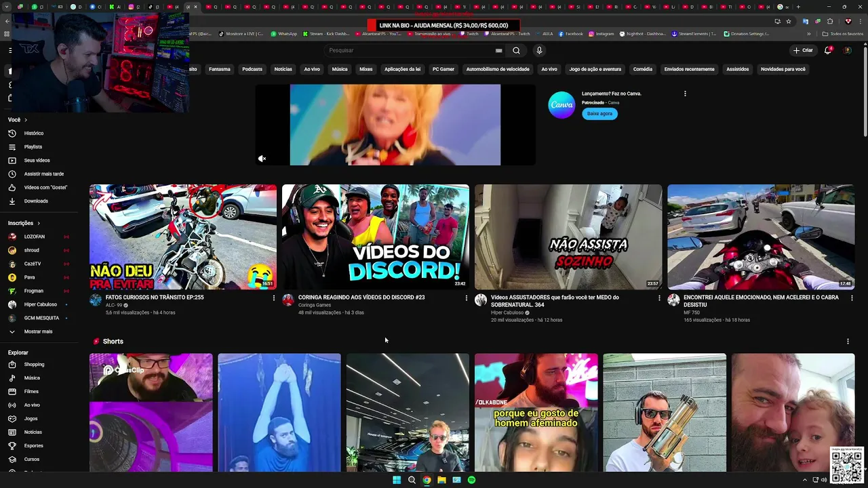The width and height of the screenshot is (868, 488).
Task: Open the Windows Start button
Action: [x=397, y=480]
